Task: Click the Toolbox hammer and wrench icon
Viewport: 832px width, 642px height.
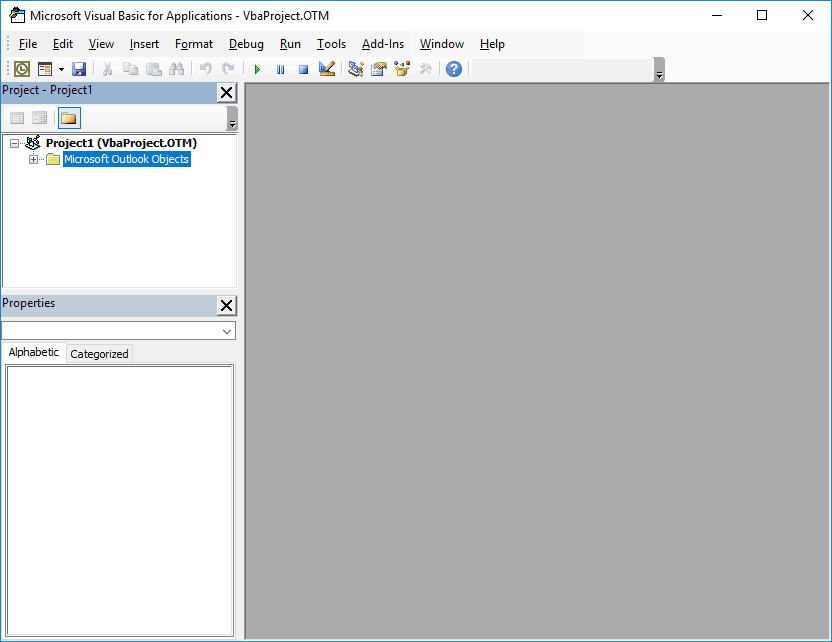Action: 426,69
